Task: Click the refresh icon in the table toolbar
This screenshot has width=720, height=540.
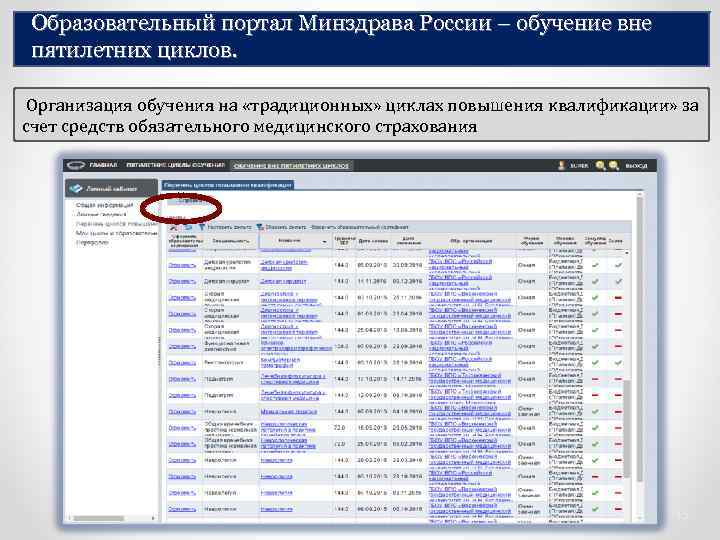Action: tap(188, 227)
